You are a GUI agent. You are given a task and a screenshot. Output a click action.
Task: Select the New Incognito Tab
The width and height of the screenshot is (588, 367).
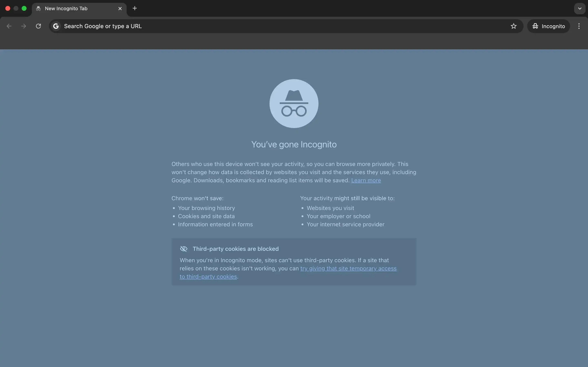click(x=73, y=8)
